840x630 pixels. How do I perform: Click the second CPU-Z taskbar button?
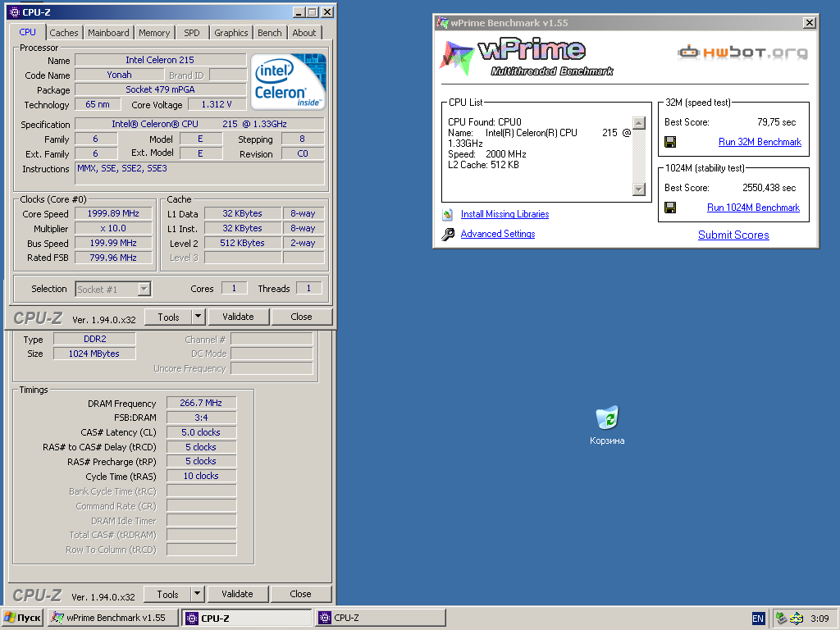tap(381, 618)
